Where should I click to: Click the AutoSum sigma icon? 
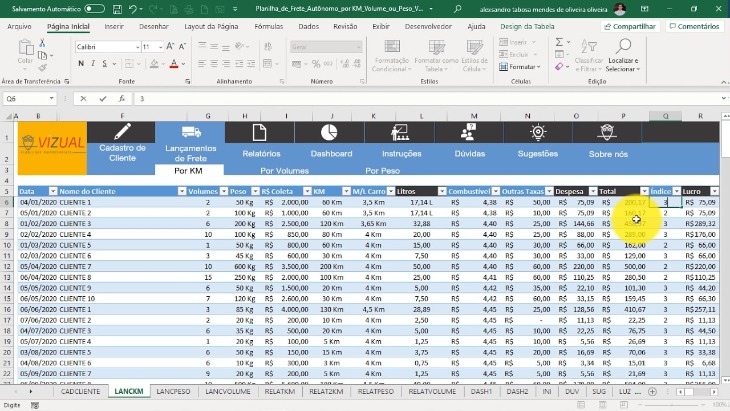click(559, 42)
